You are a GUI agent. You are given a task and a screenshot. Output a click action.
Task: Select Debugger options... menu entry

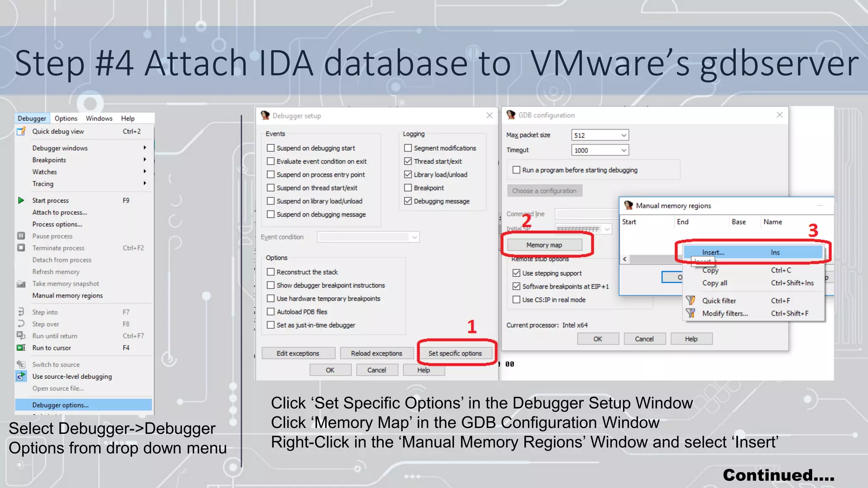83,405
